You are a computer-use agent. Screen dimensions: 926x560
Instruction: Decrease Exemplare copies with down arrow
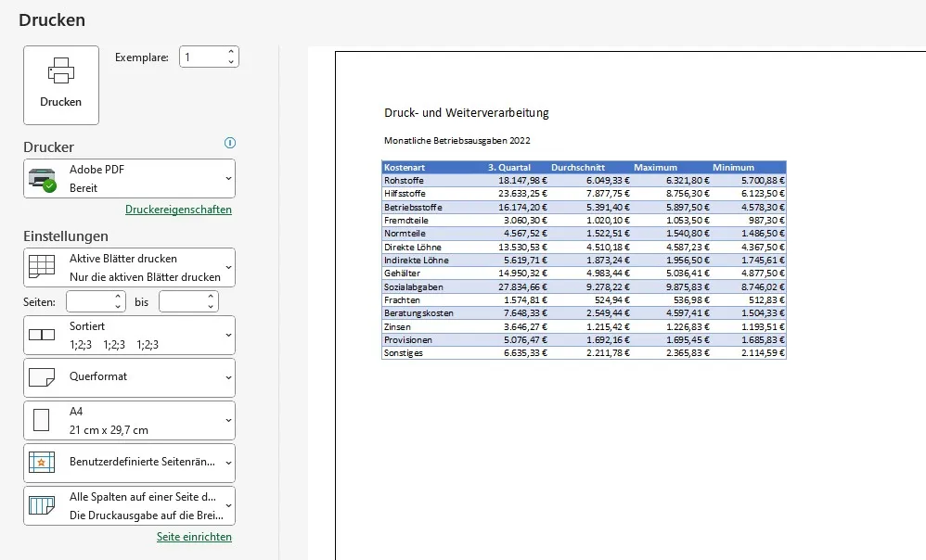click(x=231, y=62)
